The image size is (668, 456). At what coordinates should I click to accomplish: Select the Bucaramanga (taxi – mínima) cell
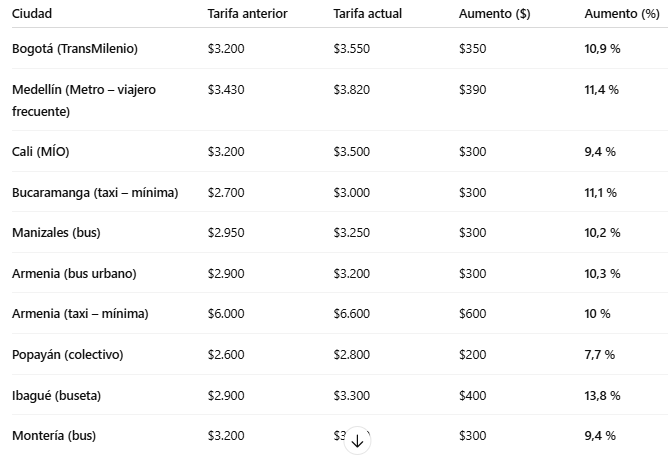(95, 192)
